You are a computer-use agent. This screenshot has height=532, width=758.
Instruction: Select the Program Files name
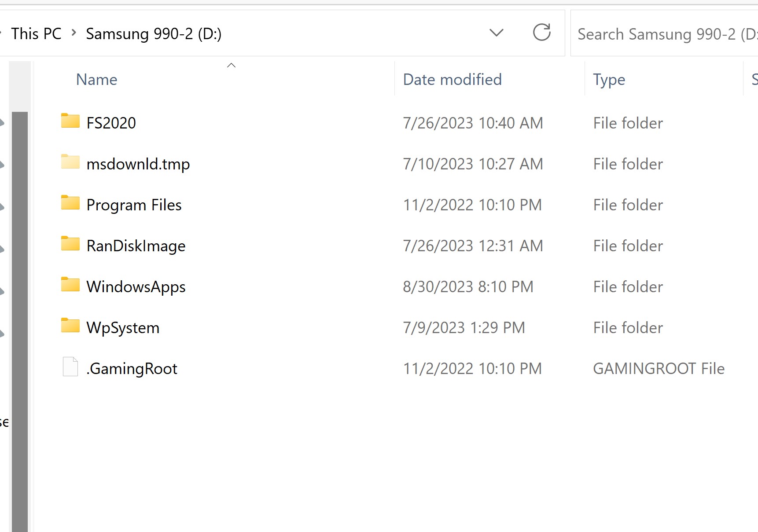click(x=134, y=205)
